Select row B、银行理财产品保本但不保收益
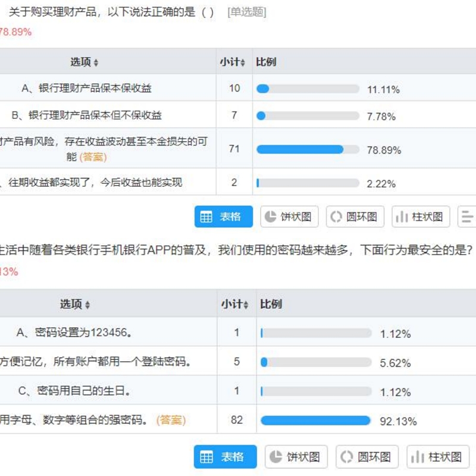The width and height of the screenshot is (476, 476). [87, 115]
